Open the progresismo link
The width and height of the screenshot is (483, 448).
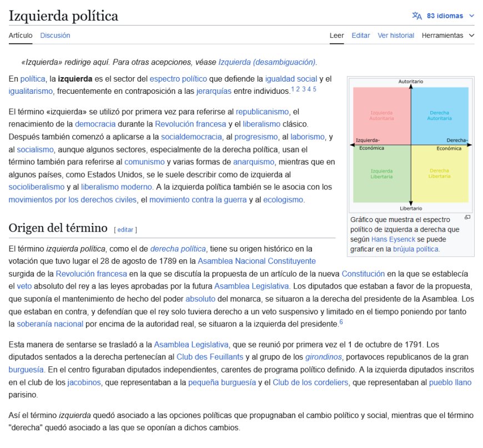coord(256,137)
